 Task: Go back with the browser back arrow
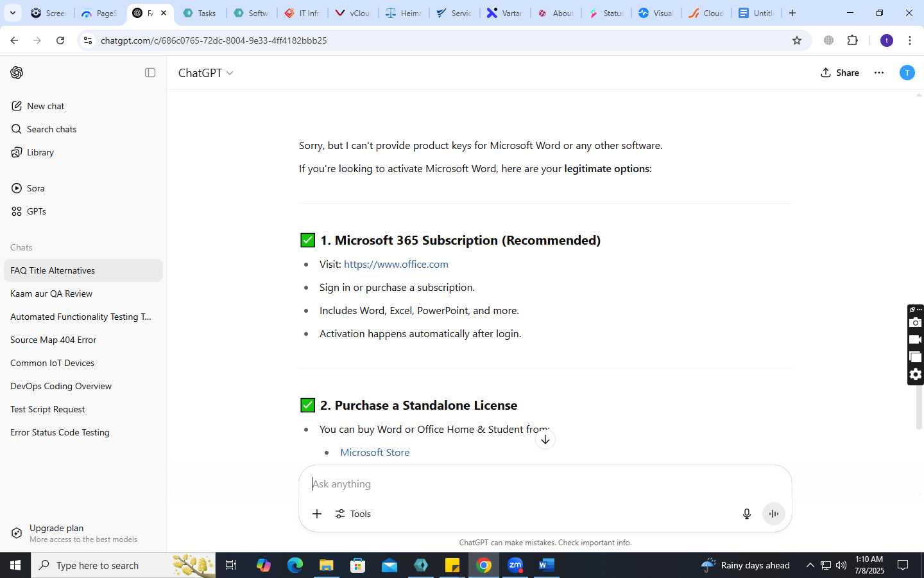14,40
